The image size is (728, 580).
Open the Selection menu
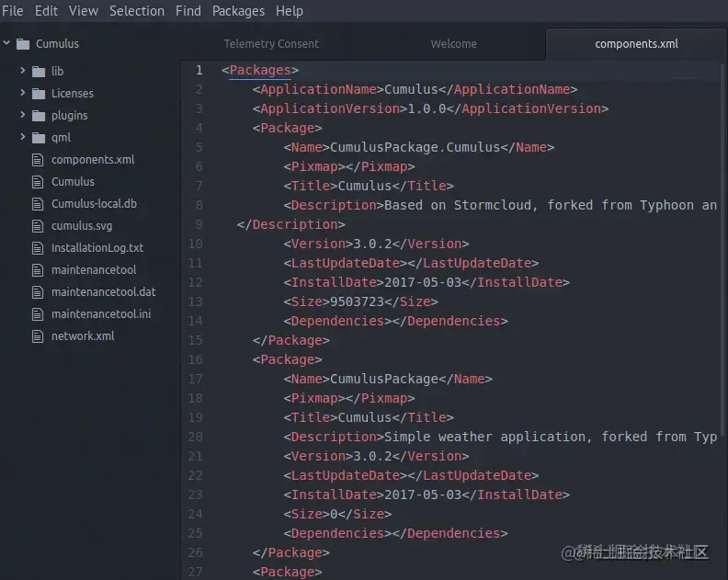pos(137,11)
